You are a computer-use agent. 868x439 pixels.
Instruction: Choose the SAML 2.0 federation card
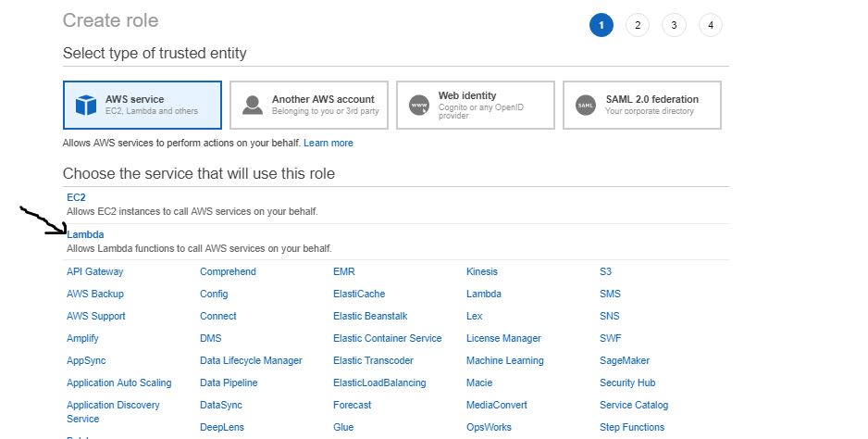(x=642, y=105)
